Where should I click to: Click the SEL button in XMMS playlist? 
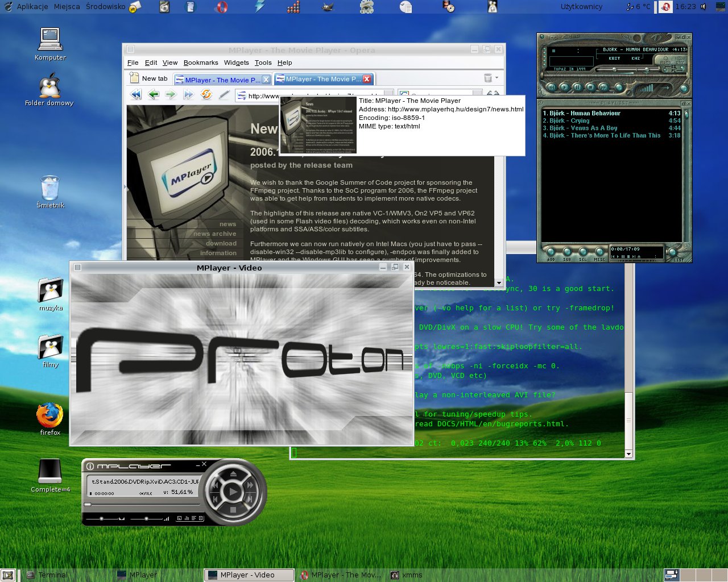coord(583,252)
